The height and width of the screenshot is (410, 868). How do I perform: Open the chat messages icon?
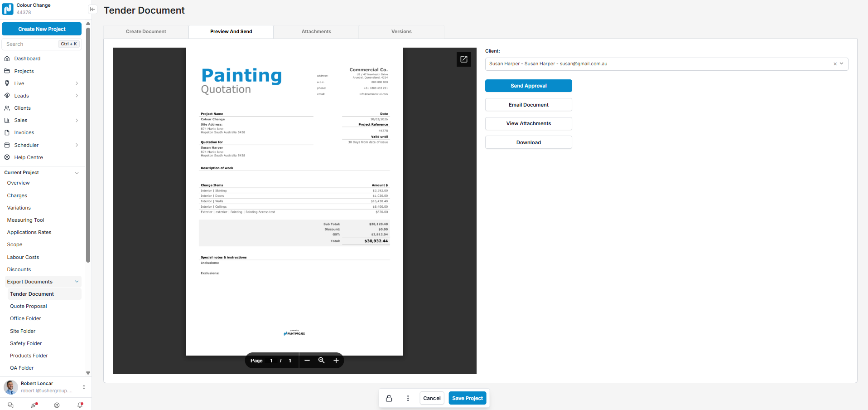click(11, 405)
